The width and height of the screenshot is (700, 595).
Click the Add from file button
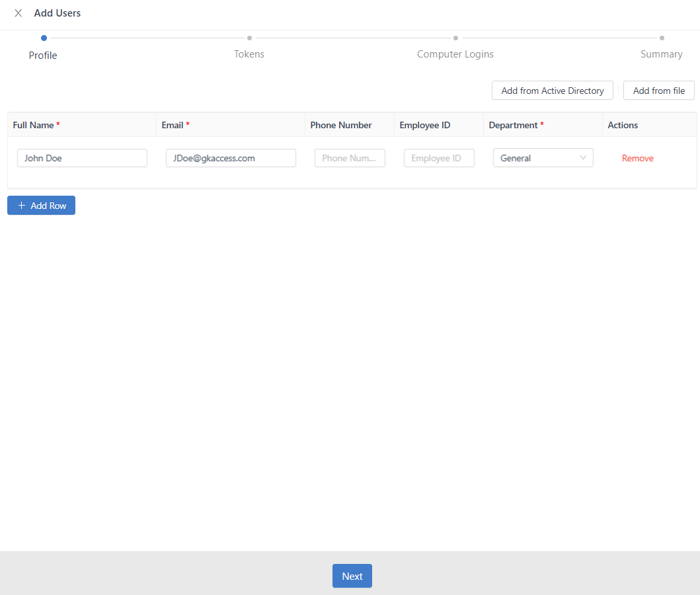coord(658,90)
